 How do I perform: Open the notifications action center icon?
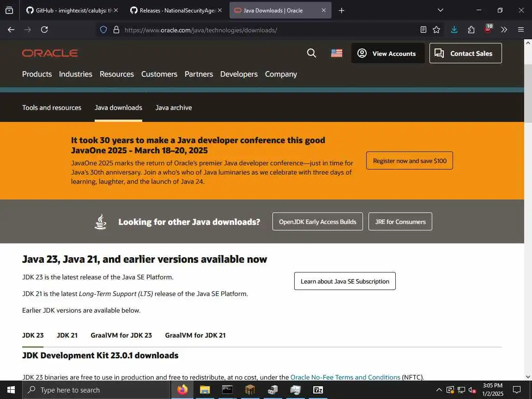click(x=517, y=390)
